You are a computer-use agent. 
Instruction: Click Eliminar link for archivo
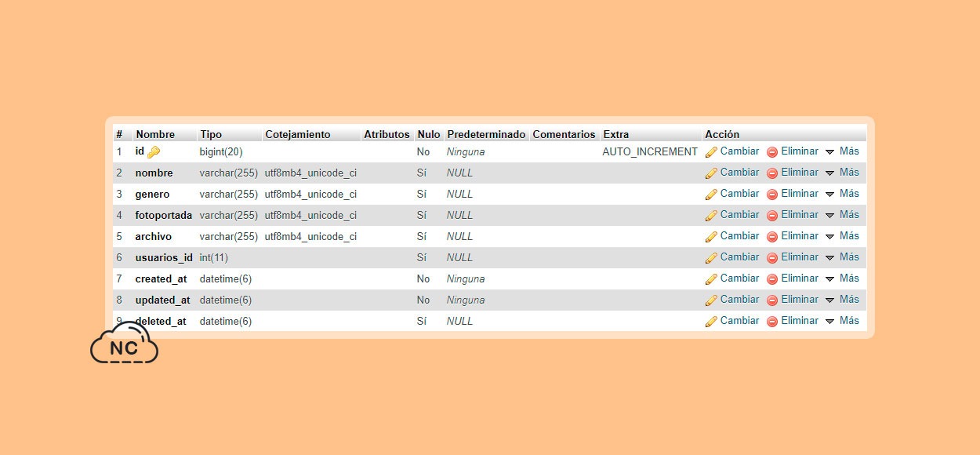click(x=800, y=236)
